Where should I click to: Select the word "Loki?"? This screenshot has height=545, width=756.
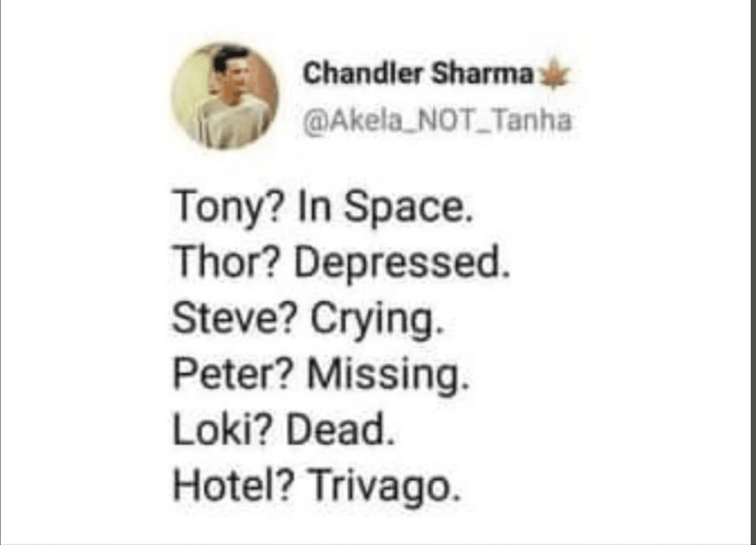click(x=222, y=430)
